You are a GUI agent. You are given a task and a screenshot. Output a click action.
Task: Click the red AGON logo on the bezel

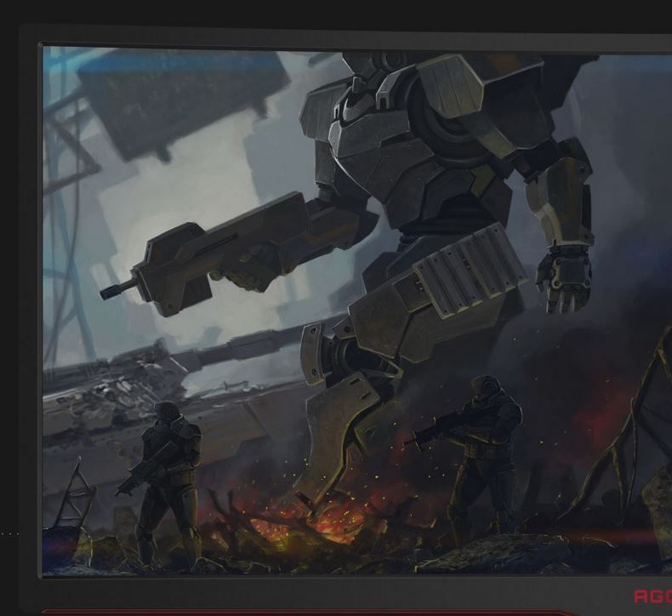point(652,596)
